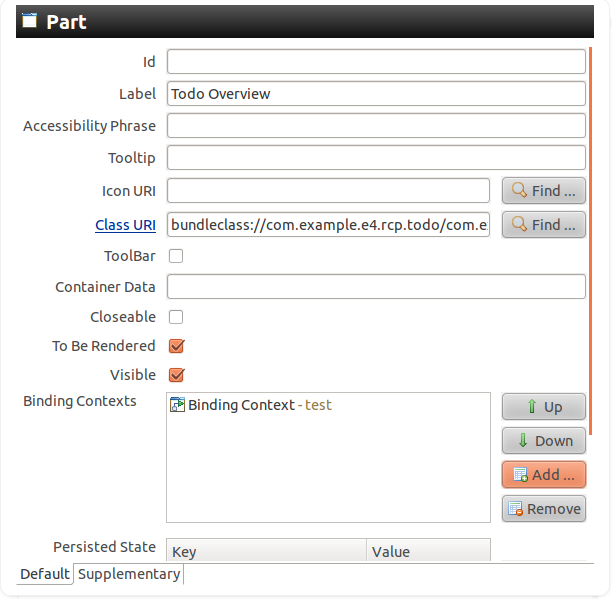Viewport: 613px width, 602px height.
Task: Switch to the Supplementary tab
Action: pos(129,574)
